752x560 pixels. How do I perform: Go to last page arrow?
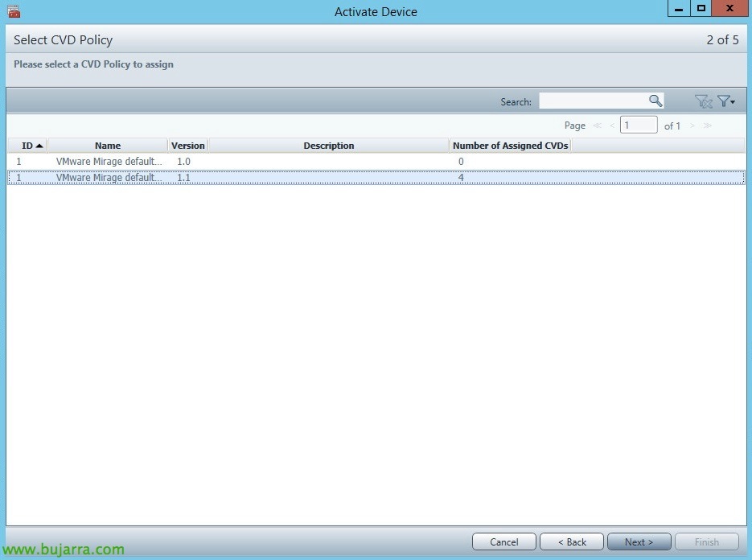(708, 126)
